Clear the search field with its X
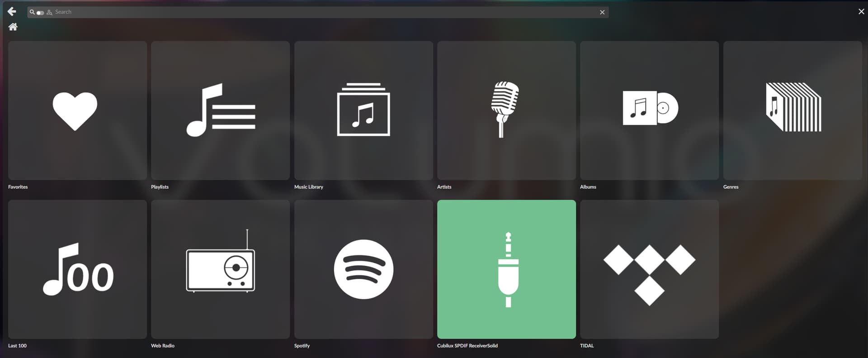This screenshot has height=358, width=868. tap(602, 12)
